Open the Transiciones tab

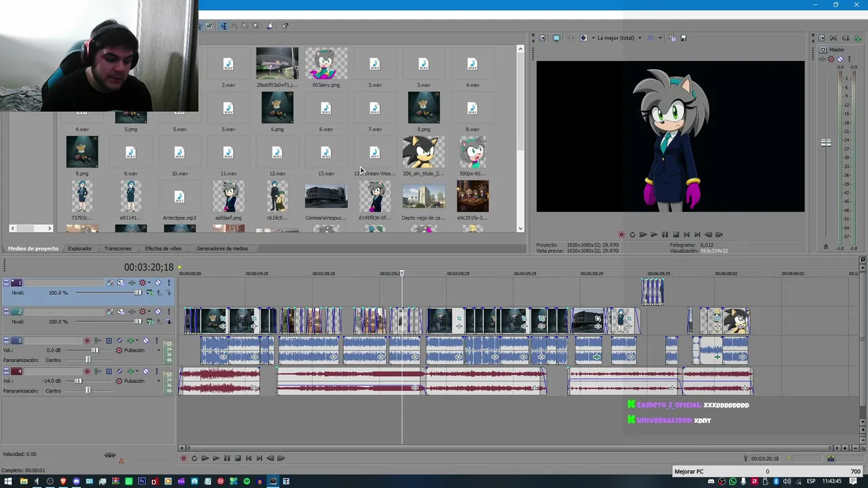pos(118,249)
